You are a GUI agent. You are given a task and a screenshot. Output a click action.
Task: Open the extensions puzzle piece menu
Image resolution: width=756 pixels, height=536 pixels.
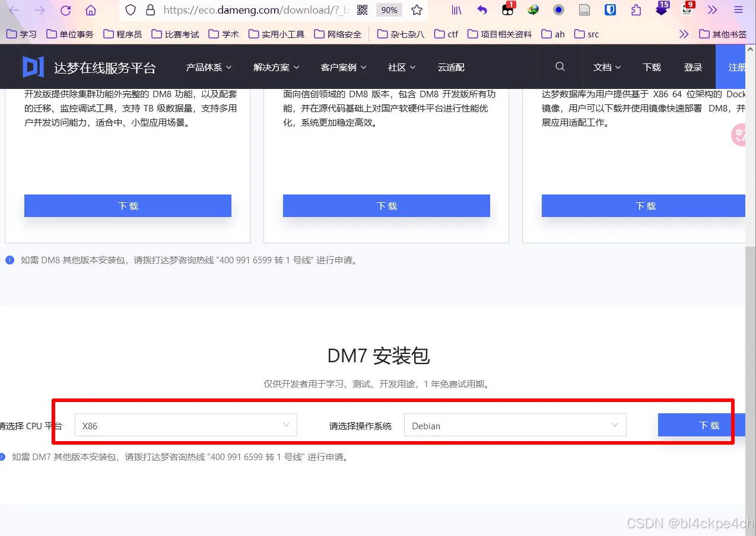[636, 10]
